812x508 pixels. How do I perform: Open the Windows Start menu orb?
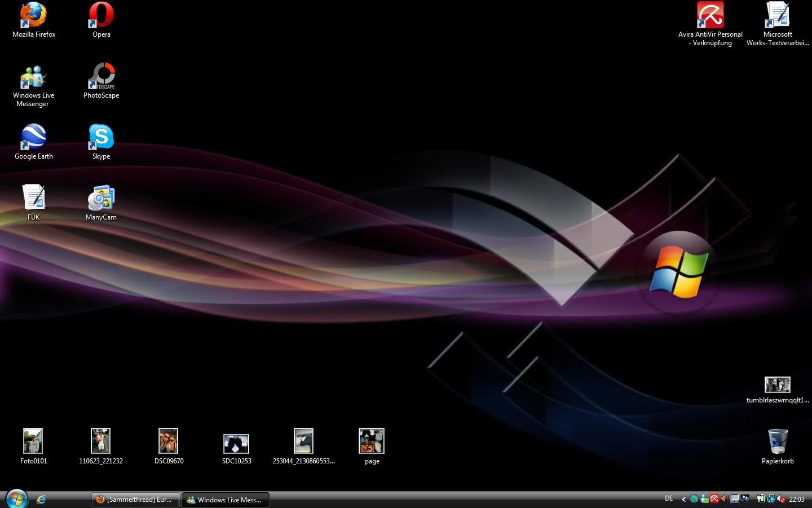(16, 499)
